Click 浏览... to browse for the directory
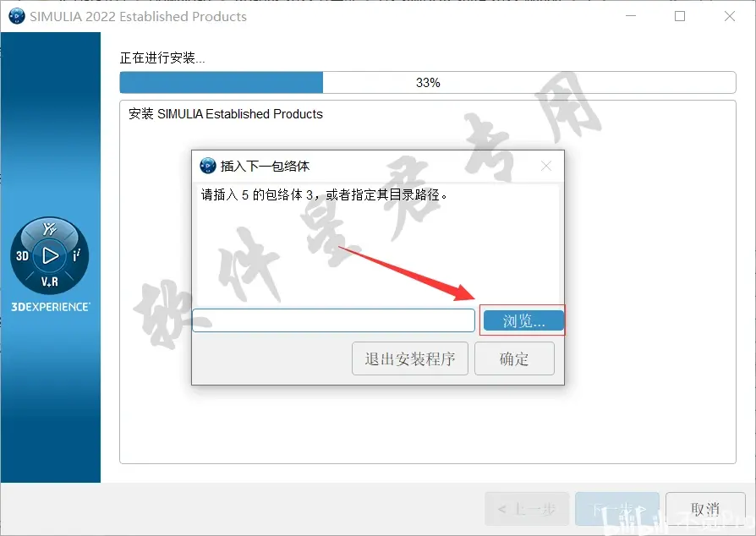 [x=523, y=320]
